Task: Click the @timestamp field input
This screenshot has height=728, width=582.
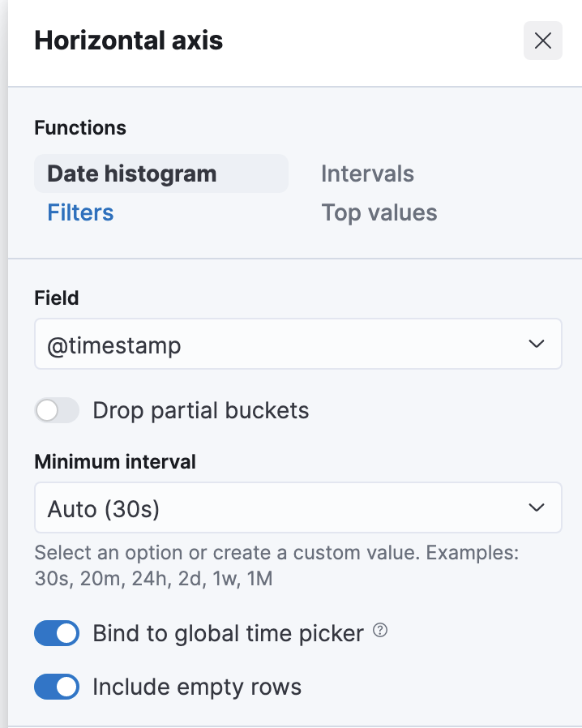Action: (x=276, y=345)
